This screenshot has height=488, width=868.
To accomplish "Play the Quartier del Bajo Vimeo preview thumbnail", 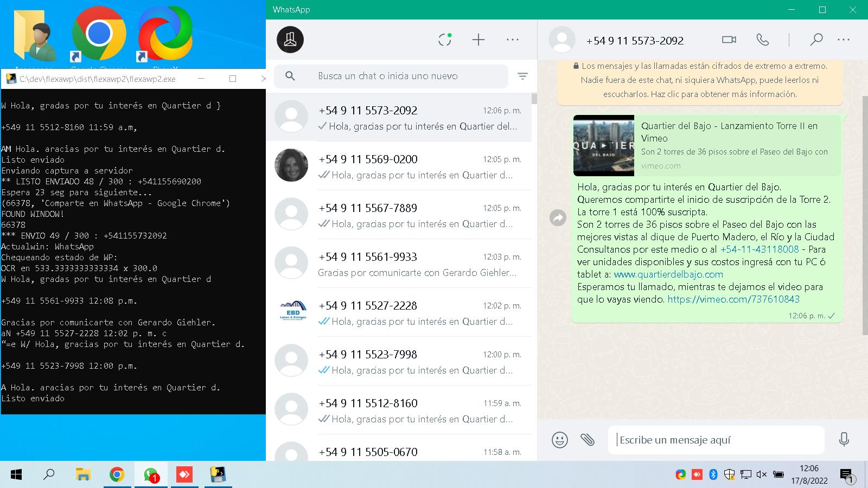I will [604, 145].
